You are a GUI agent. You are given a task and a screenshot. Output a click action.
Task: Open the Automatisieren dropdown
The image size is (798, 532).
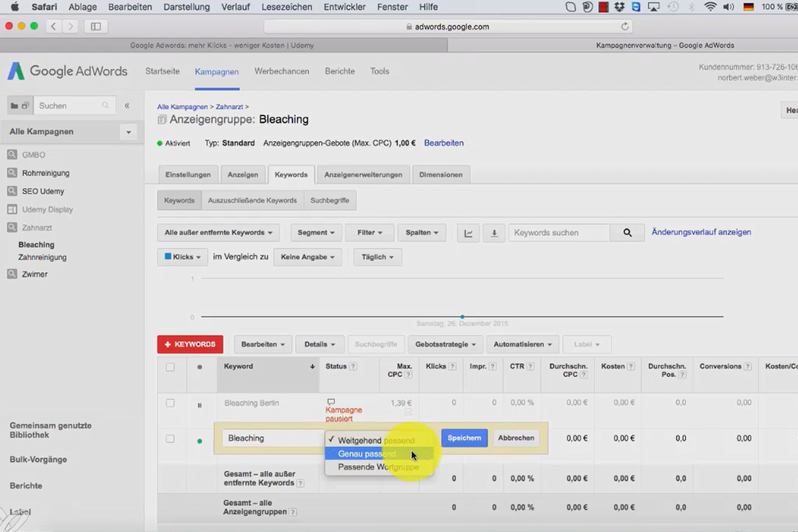[x=523, y=344]
